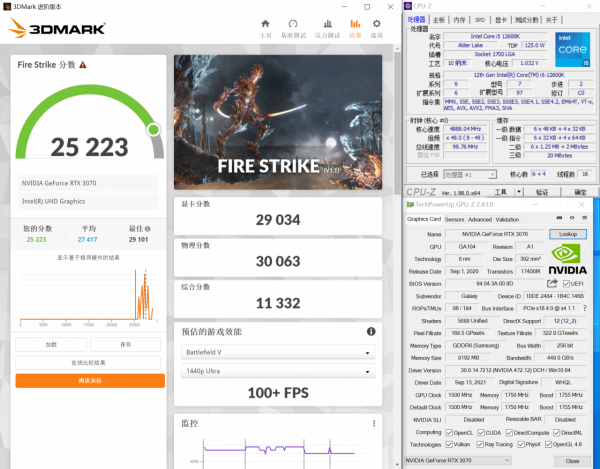This screenshot has height=469, width=600.
Task: Click the 保存 button in 3DMark
Action: [126, 344]
